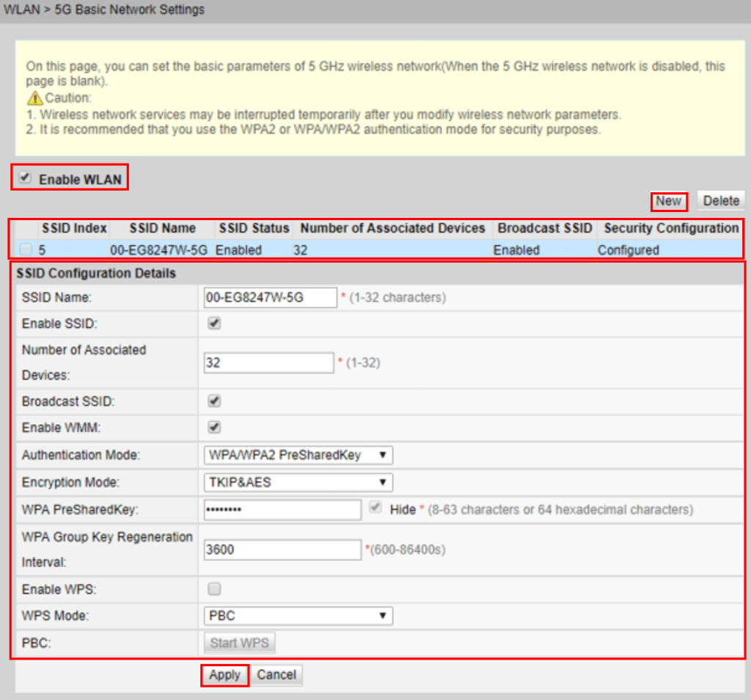Click the WPA PreSharedKey password field
The width and height of the screenshot is (751, 700).
(x=282, y=509)
